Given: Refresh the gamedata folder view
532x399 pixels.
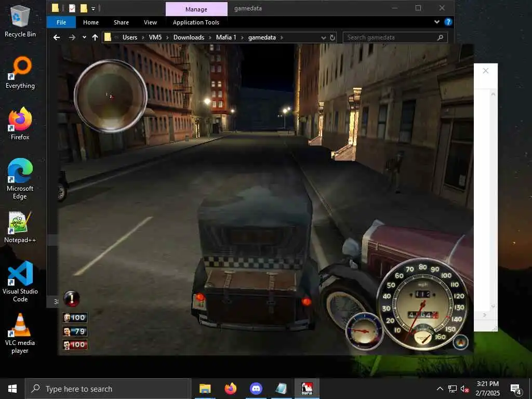Looking at the screenshot, I should click(332, 37).
